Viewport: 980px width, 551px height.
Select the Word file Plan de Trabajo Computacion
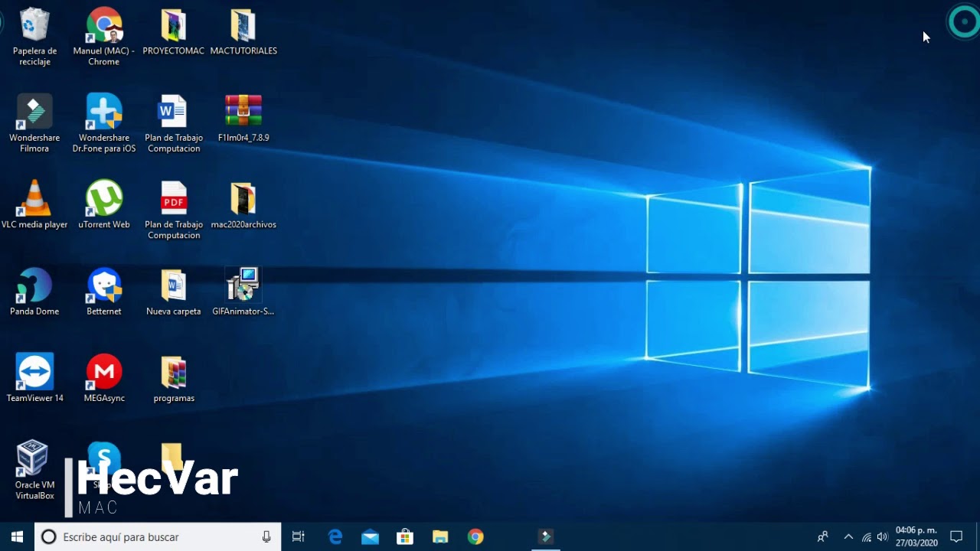174,122
